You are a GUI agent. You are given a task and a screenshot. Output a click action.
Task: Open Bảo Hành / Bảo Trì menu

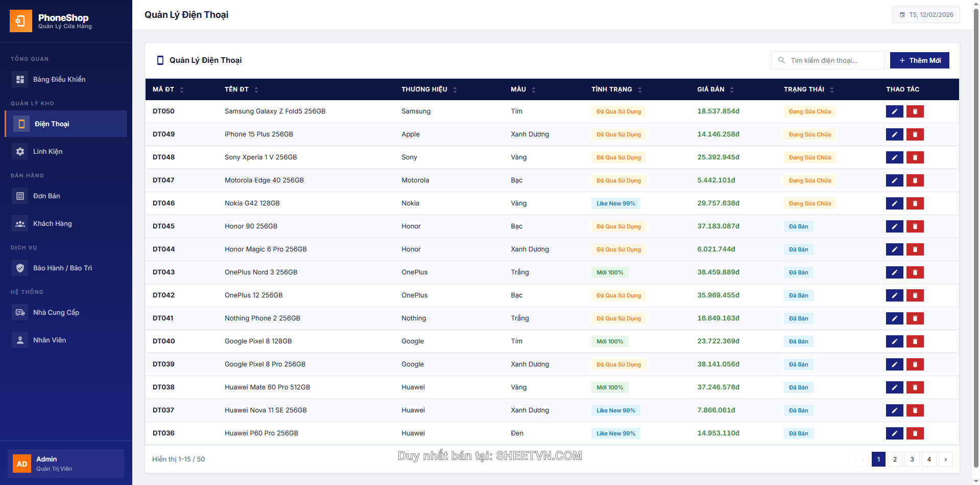[x=62, y=268]
